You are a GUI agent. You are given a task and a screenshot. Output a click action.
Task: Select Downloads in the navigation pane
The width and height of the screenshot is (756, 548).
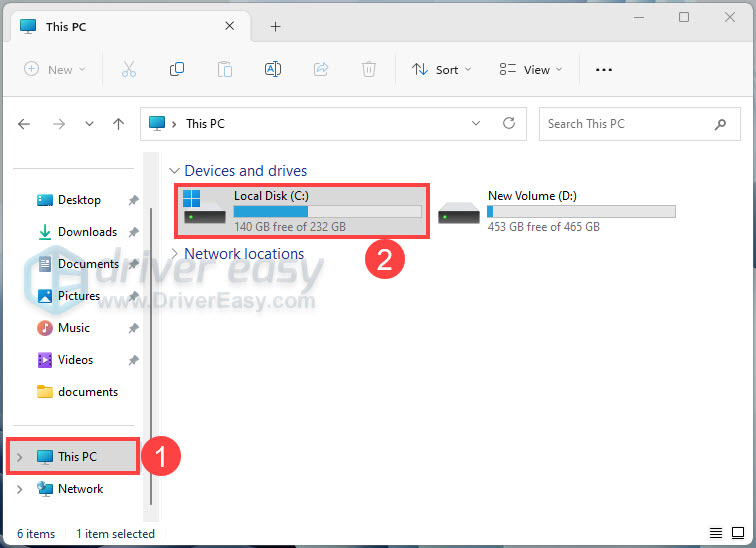87,232
